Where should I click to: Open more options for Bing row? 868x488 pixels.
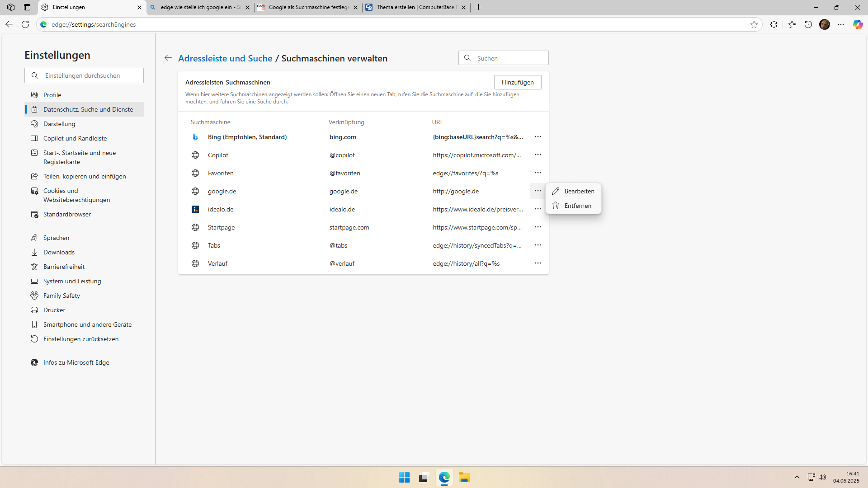tap(538, 136)
